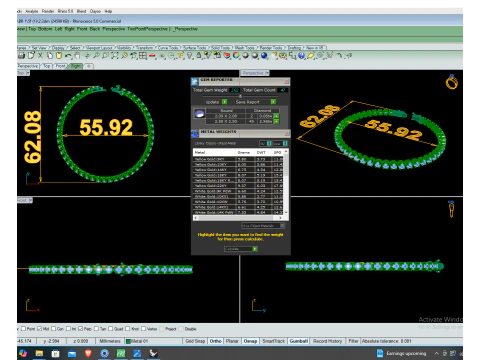Open the Top viewport title dropdown
This screenshot has width=480, height=360.
(28, 73)
